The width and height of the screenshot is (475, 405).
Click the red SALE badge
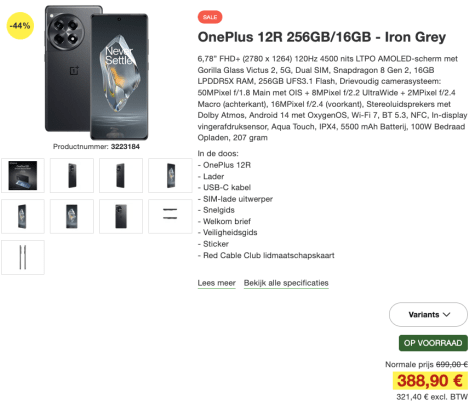210,17
